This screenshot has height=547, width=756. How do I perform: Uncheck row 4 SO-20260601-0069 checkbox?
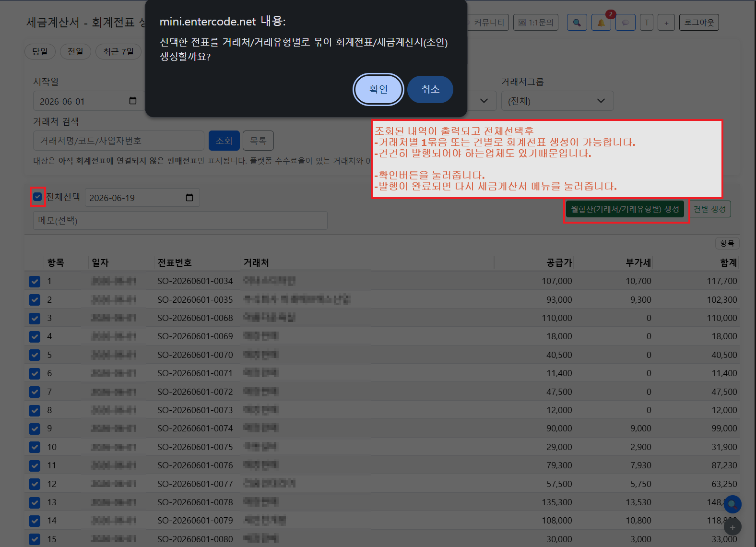tap(35, 336)
